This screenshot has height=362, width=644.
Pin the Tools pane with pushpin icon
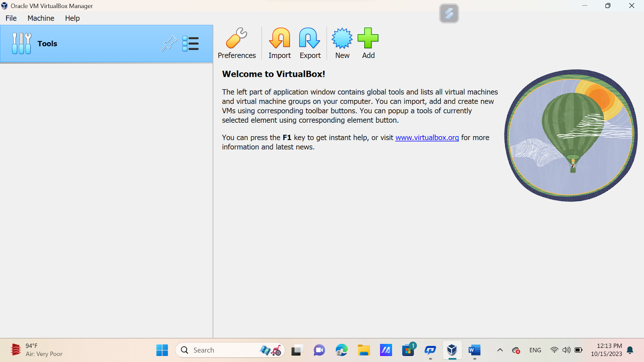pyautogui.click(x=169, y=43)
